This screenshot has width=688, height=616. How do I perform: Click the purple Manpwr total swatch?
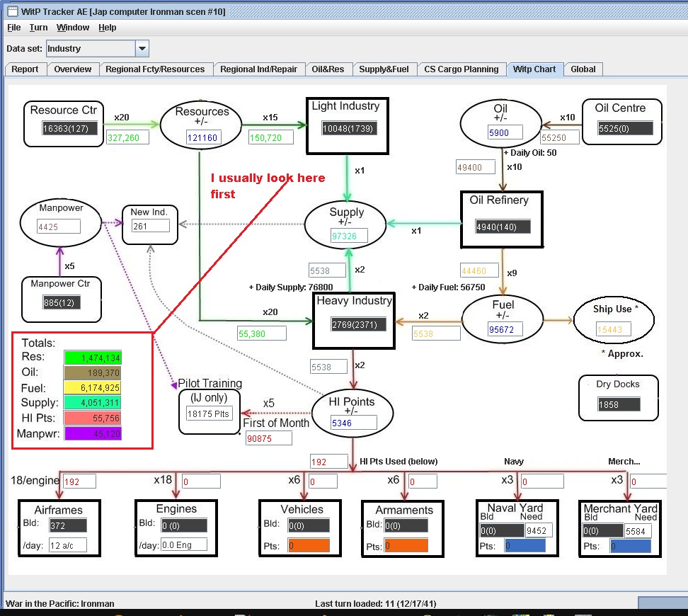93,434
